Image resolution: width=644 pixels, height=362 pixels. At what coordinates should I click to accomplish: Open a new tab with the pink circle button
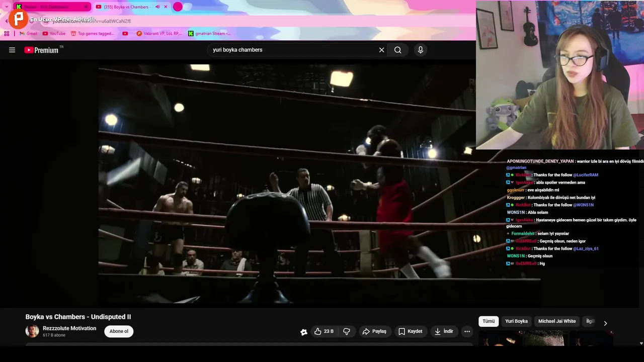pyautogui.click(x=178, y=7)
